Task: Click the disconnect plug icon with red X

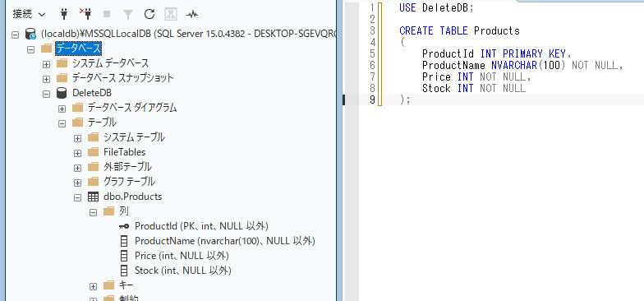Action: coord(85,14)
